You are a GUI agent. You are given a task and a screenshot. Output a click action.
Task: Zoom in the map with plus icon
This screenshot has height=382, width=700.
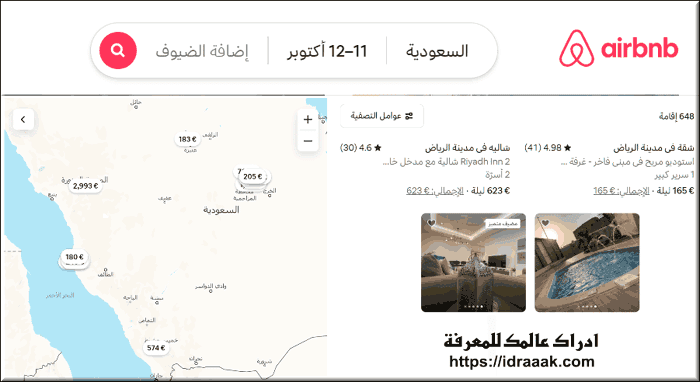(308, 120)
